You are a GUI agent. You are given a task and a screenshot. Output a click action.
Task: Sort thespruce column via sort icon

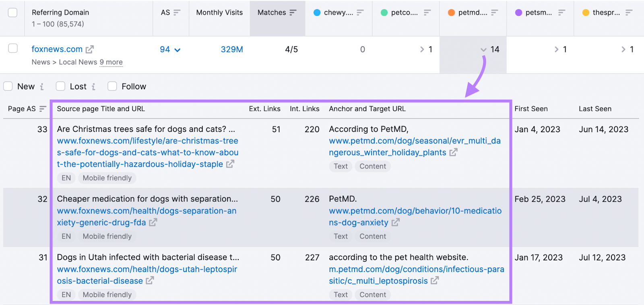(629, 12)
